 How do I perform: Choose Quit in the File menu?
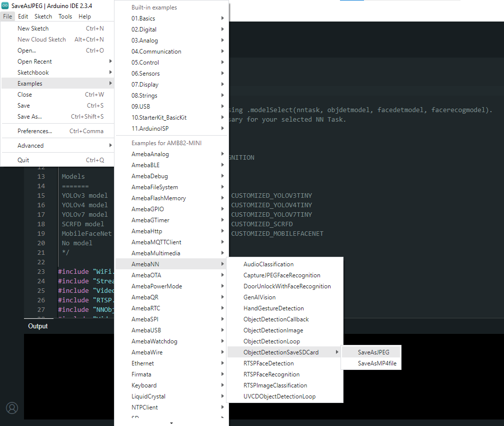(57, 160)
